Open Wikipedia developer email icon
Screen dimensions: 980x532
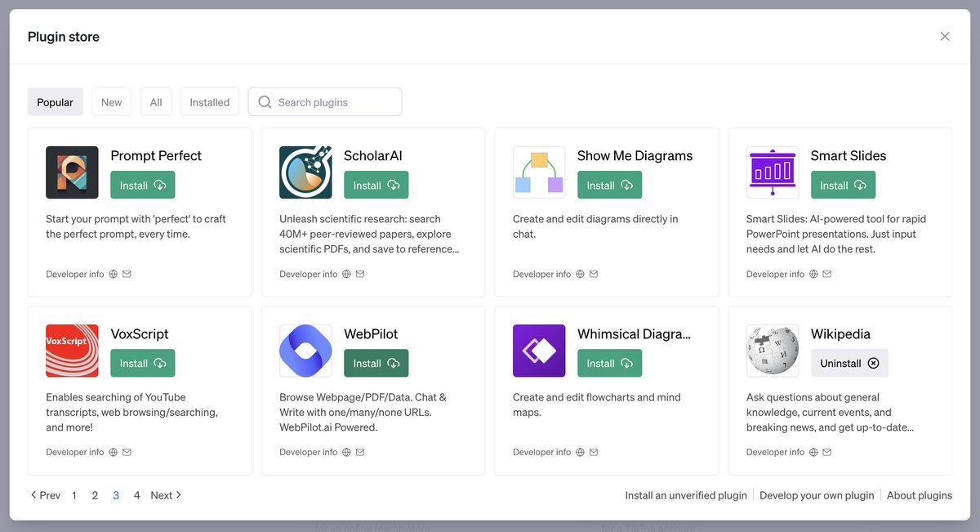pos(827,453)
